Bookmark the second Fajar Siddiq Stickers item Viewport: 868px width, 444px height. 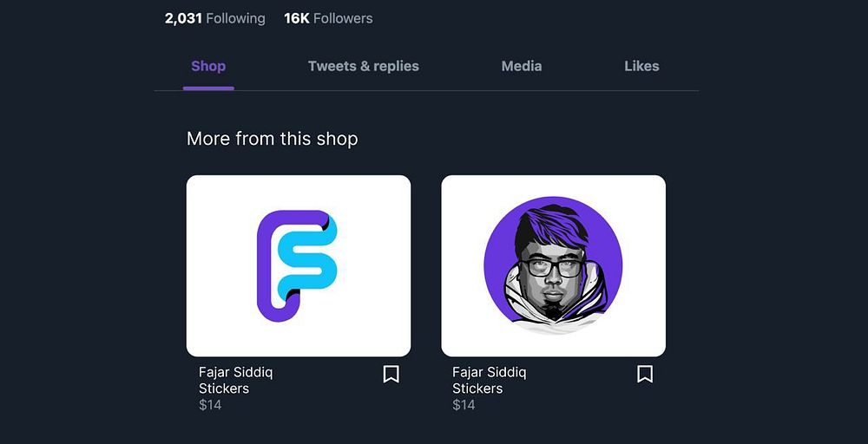645,374
